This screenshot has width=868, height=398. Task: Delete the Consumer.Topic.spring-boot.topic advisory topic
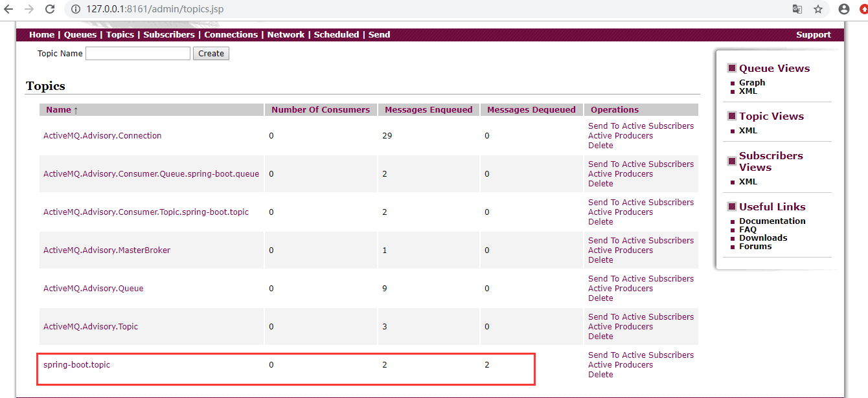click(x=600, y=222)
